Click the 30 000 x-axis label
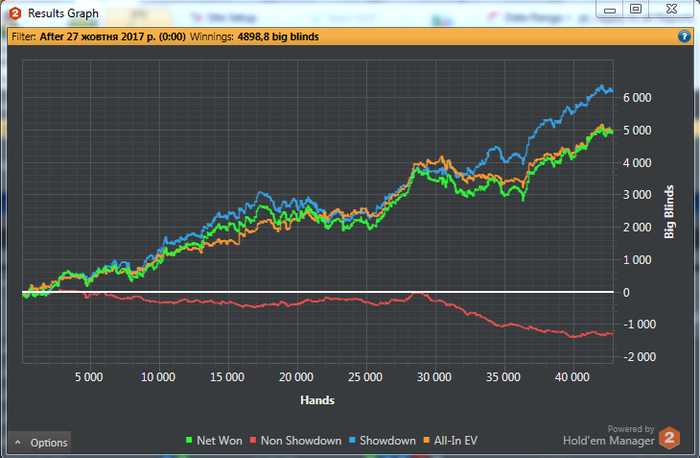The image size is (700, 458). [x=434, y=377]
